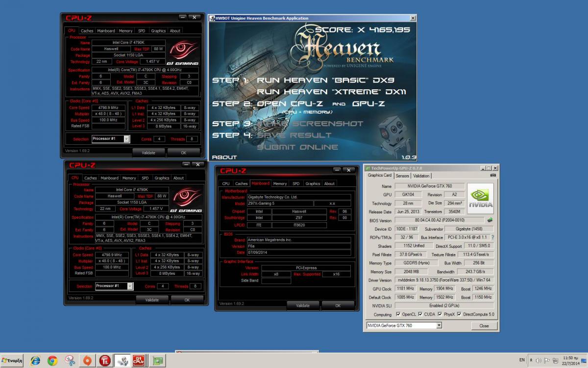Click the Enabled (2 GPUs) SLI value
Image resolution: width=588 pixels, height=368 pixels.
tap(444, 306)
